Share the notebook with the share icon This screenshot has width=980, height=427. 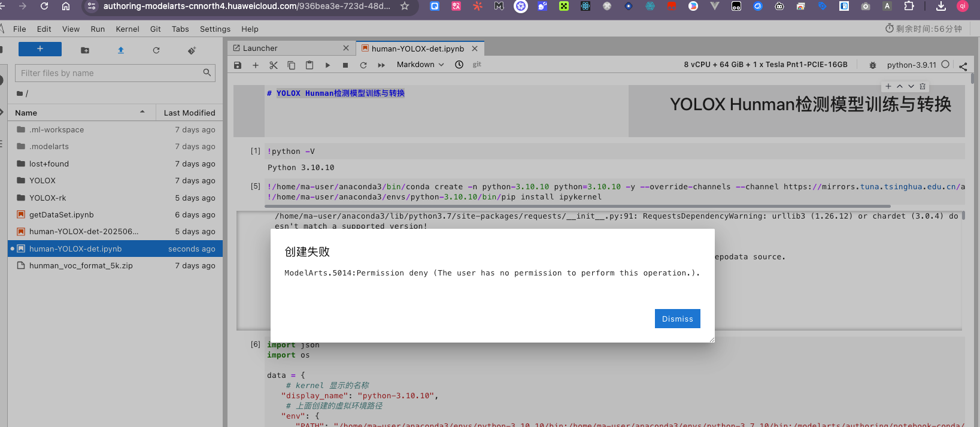(963, 66)
